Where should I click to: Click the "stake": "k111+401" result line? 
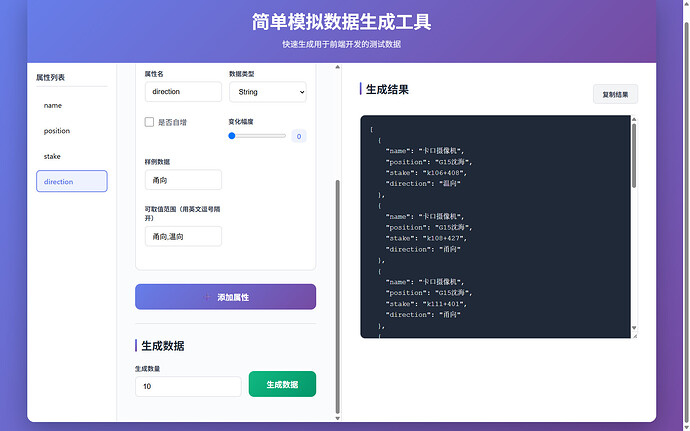[x=426, y=304]
